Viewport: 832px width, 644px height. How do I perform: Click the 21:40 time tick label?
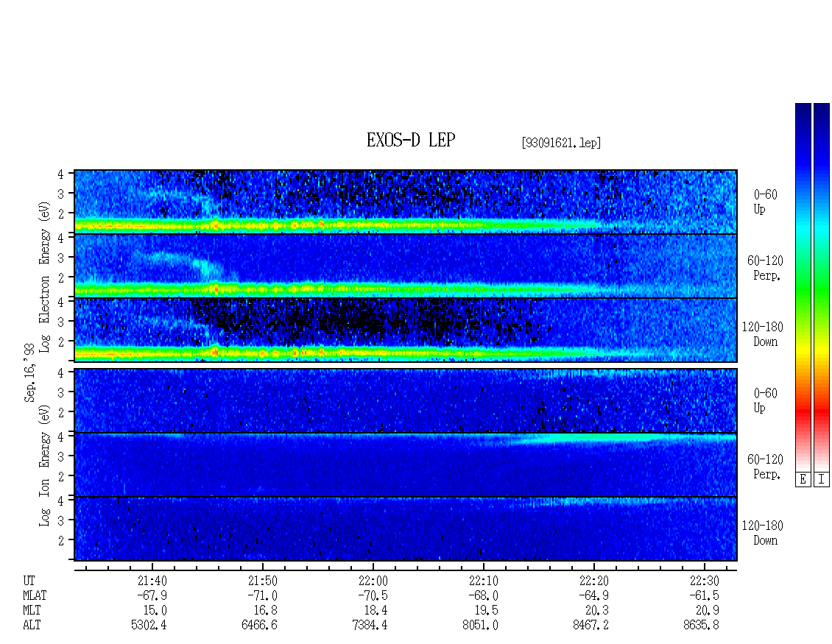pos(152,581)
